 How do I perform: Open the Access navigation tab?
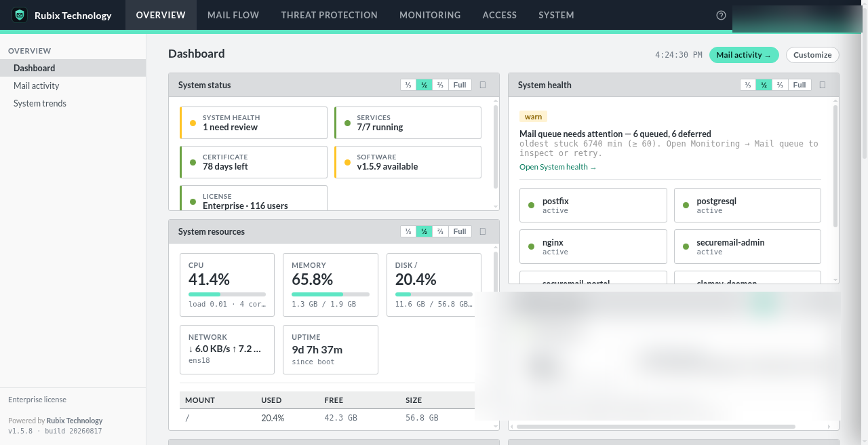(500, 15)
